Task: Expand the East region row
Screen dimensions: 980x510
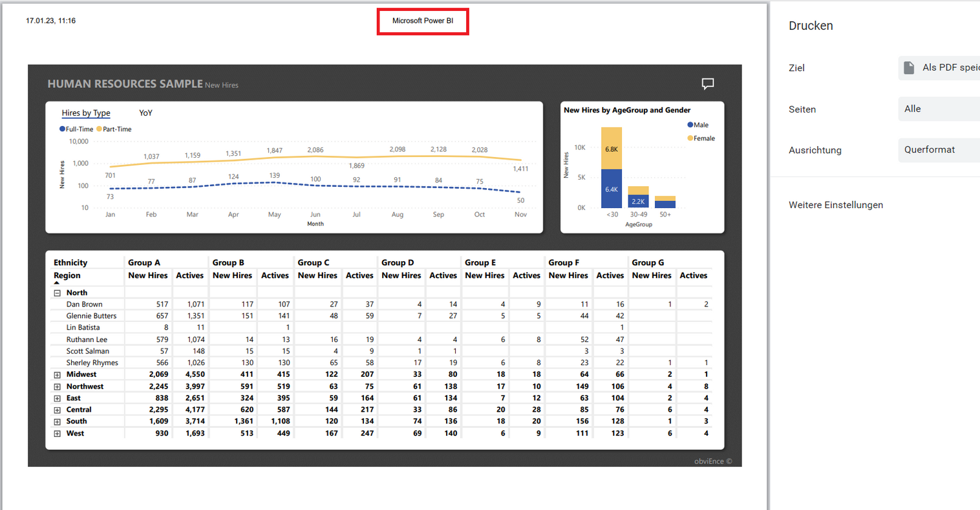Action: (x=58, y=398)
